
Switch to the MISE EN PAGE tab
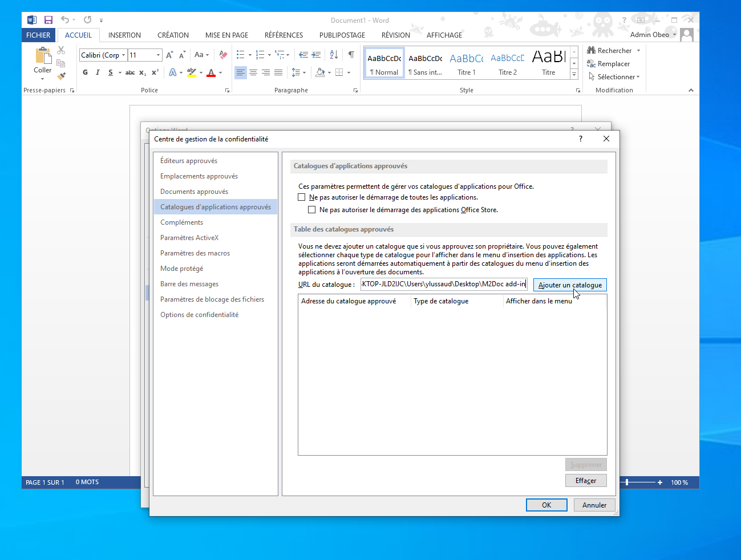tap(226, 35)
